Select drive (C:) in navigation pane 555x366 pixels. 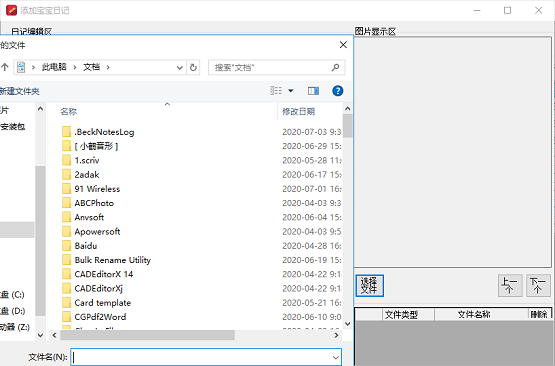click(12, 294)
